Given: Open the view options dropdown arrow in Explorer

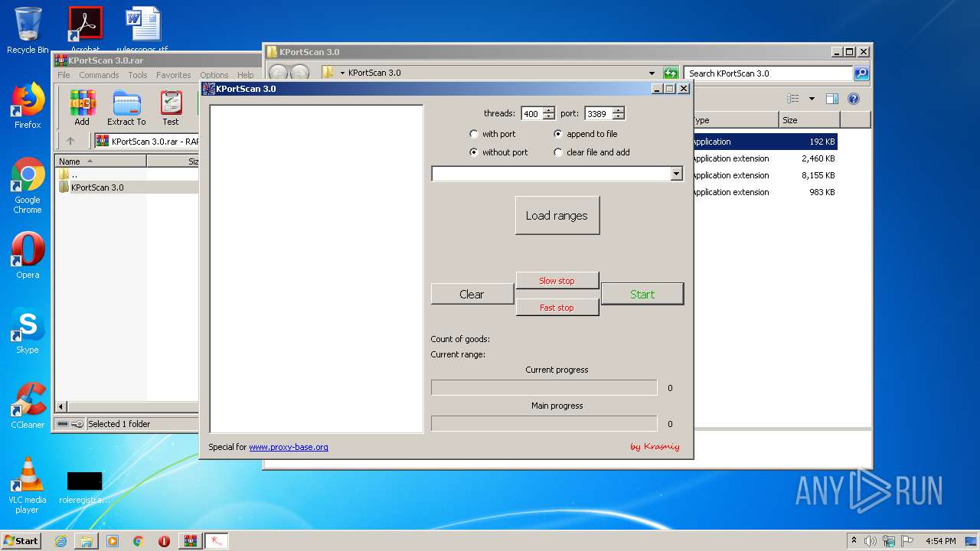Looking at the screenshot, I should pos(812,99).
